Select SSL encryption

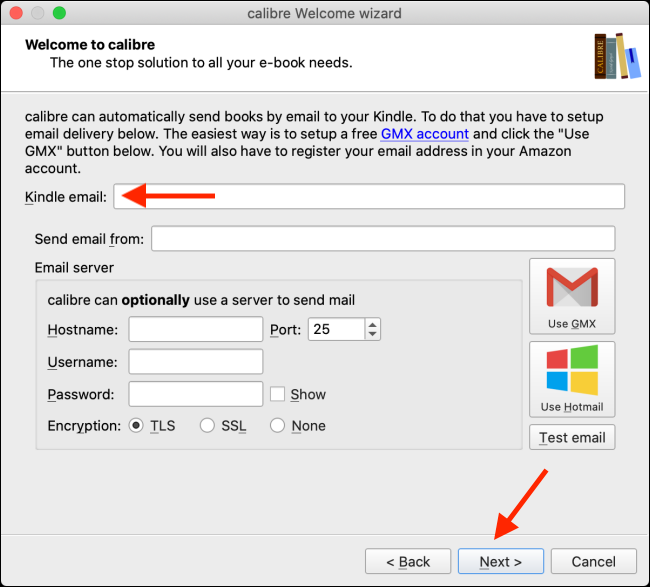pos(207,425)
